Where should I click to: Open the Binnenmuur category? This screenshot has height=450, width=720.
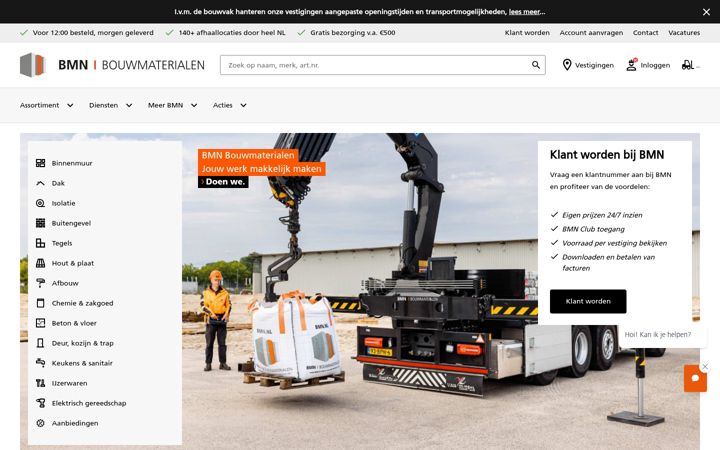(72, 163)
